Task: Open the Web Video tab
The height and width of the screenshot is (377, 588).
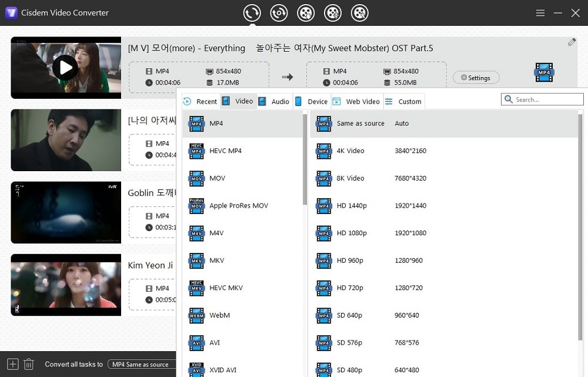Action: pos(356,102)
